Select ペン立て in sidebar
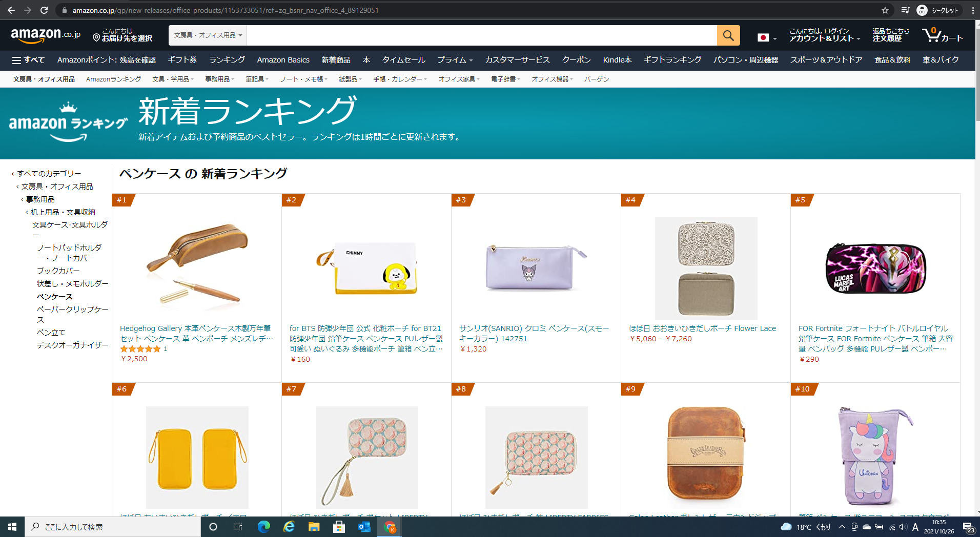The width and height of the screenshot is (980, 537). coord(51,333)
